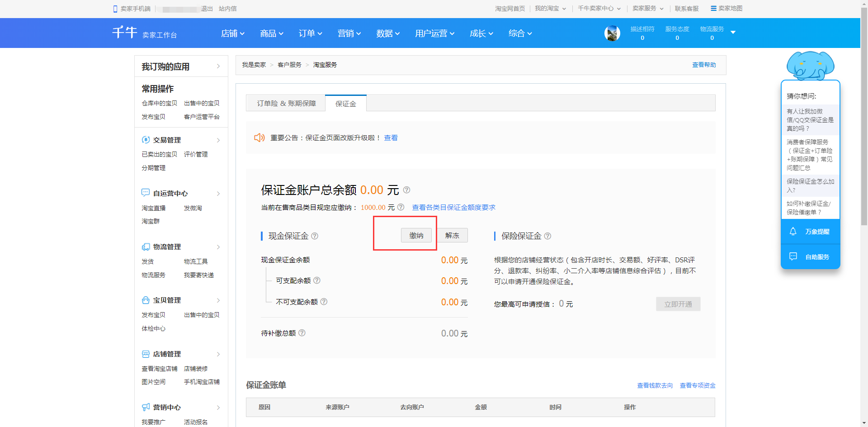868x427 pixels.
Task: Click the 卖家手机端 phone icon
Action: coord(115,9)
